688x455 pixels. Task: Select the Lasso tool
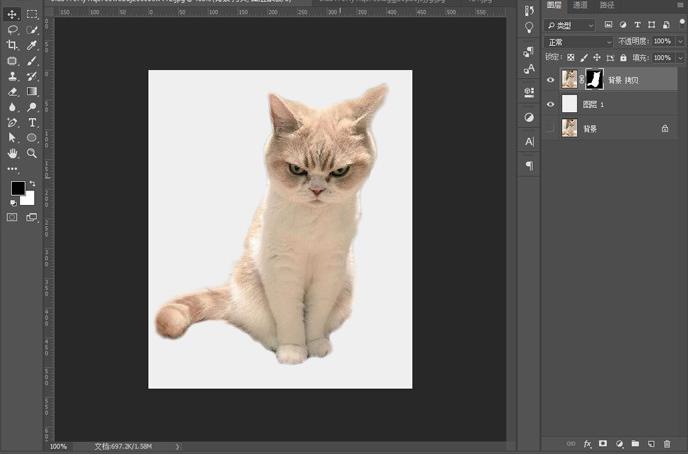point(12,30)
